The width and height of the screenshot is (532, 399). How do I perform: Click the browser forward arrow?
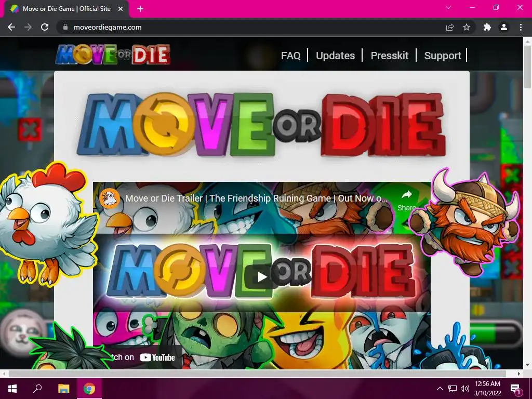(x=28, y=27)
